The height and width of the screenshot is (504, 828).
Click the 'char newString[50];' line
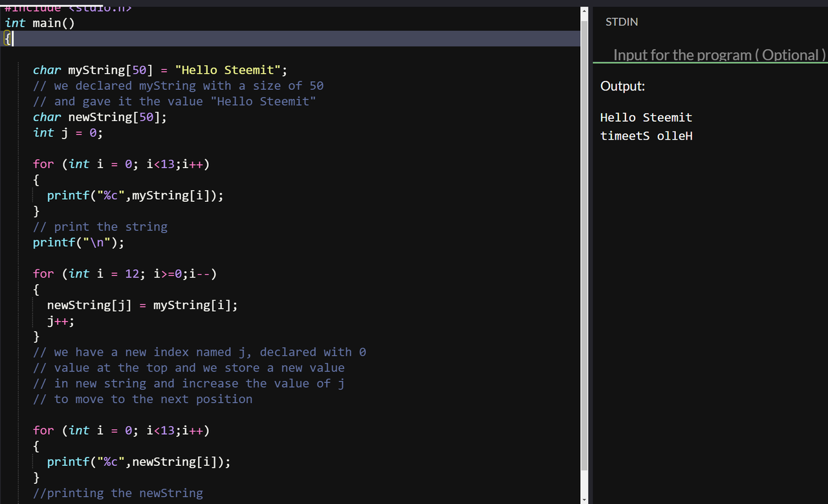100,117
